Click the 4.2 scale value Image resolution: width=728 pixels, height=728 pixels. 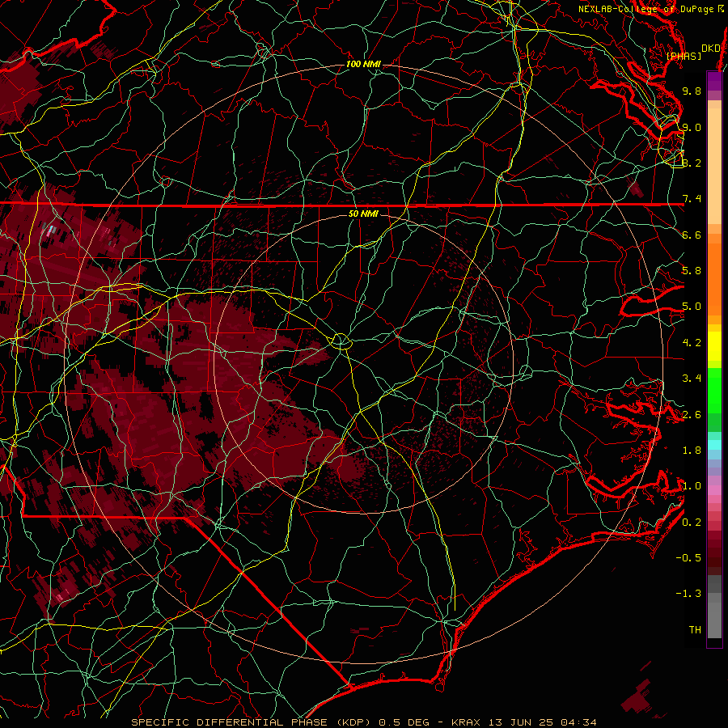[692, 343]
